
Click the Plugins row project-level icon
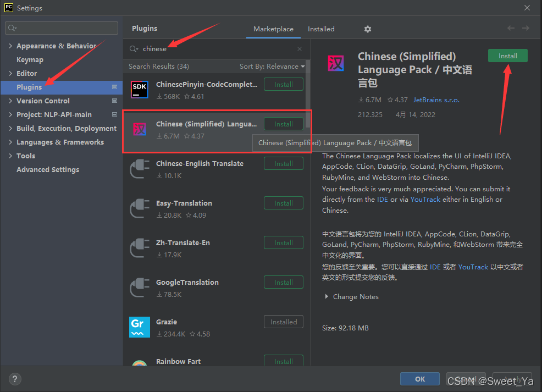(114, 87)
